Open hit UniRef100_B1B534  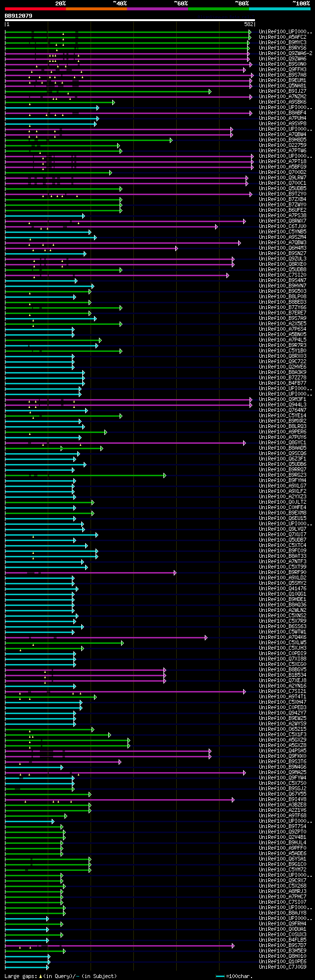283,675
